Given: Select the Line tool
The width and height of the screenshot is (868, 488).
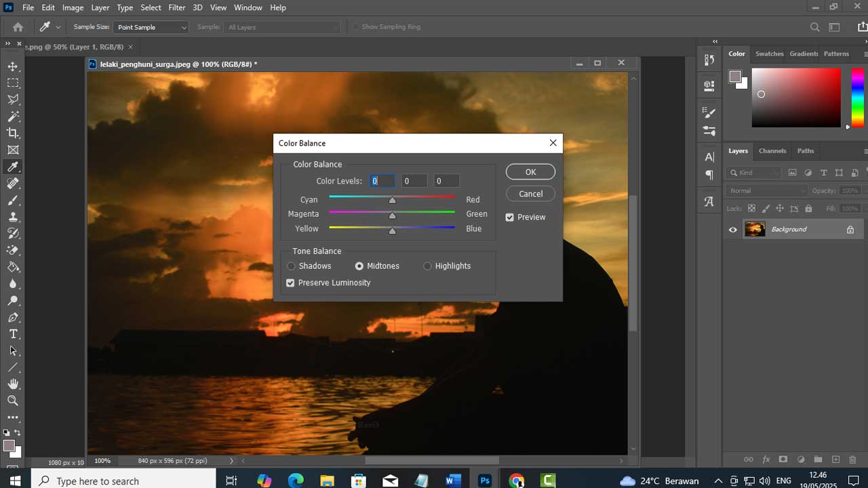Looking at the screenshot, I should pyautogui.click(x=13, y=367).
